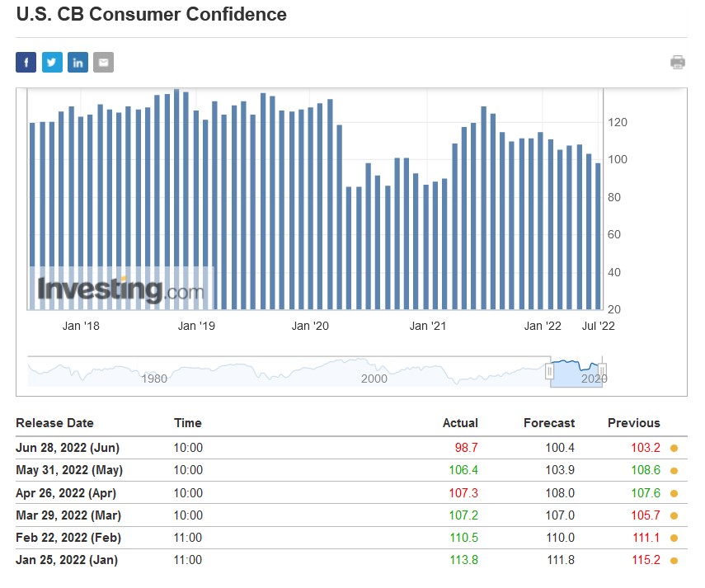This screenshot has width=705, height=588.
Task: Click Jul '22 axis label
Action: [599, 326]
